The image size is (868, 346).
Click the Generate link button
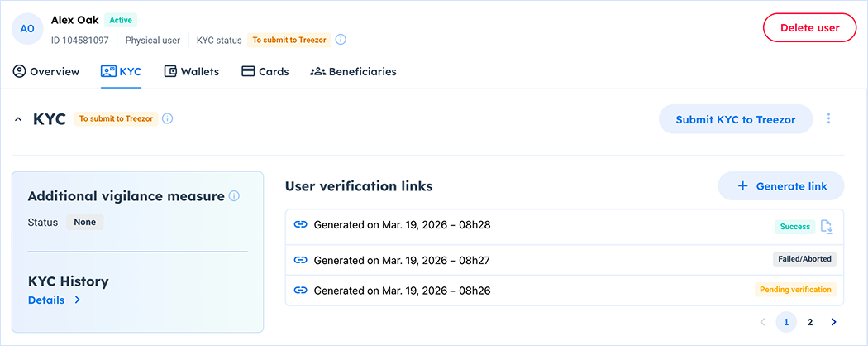(781, 185)
